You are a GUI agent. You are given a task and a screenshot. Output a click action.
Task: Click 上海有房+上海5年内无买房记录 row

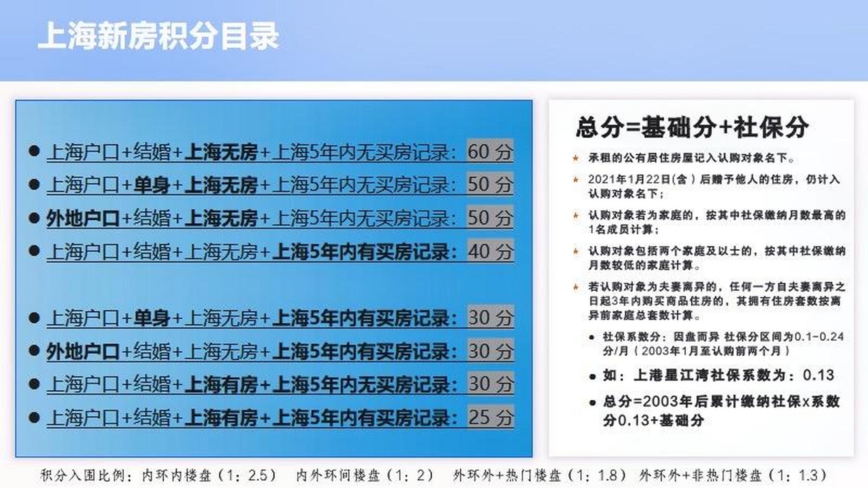pyautogui.click(x=280, y=384)
